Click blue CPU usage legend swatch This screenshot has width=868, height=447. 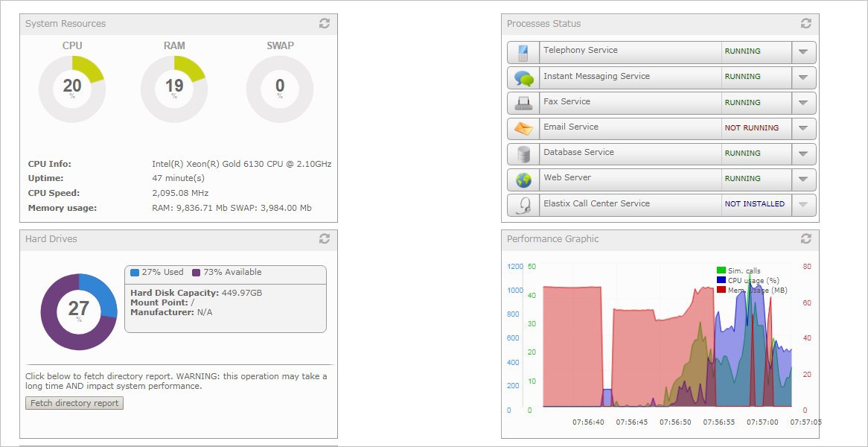[721, 280]
